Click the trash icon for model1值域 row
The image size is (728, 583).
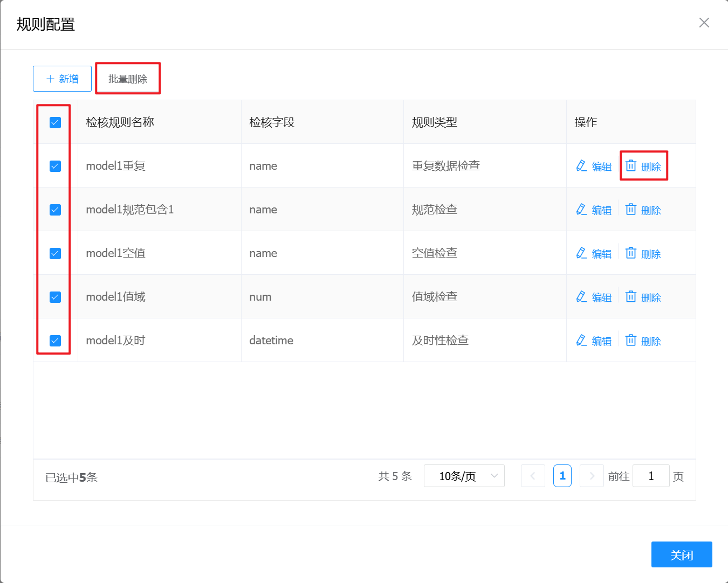click(631, 297)
